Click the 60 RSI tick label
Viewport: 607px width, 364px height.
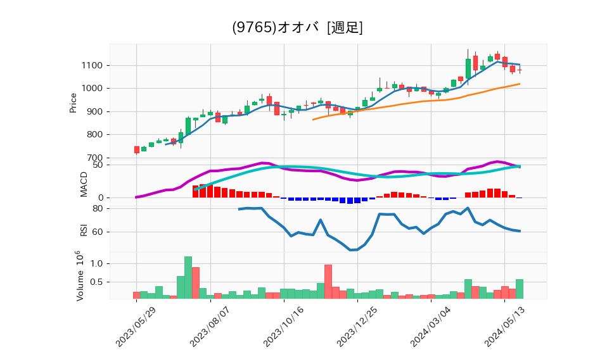coord(98,232)
